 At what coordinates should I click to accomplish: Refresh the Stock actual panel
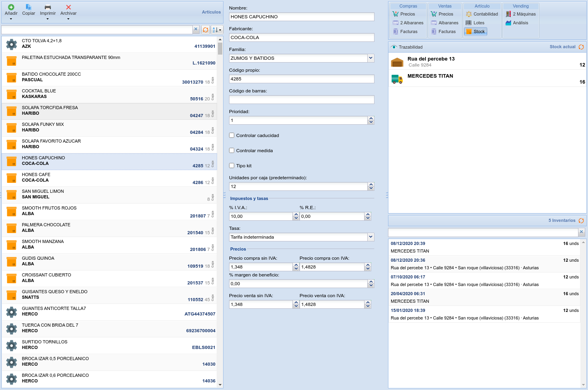581,47
